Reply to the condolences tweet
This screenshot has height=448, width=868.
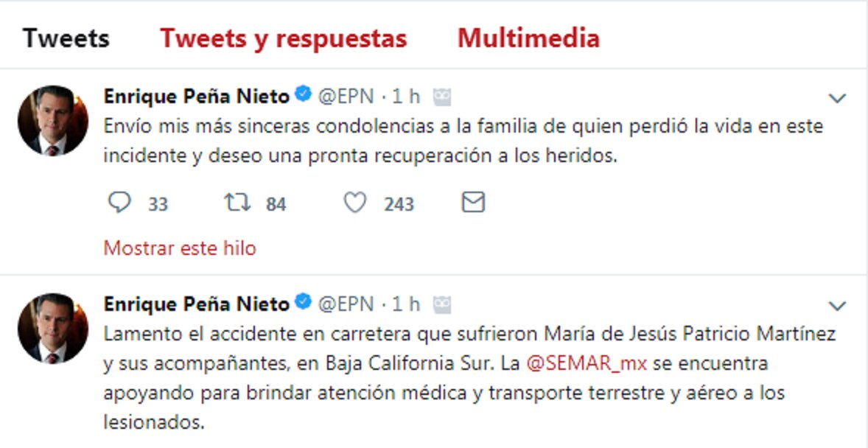(x=120, y=200)
